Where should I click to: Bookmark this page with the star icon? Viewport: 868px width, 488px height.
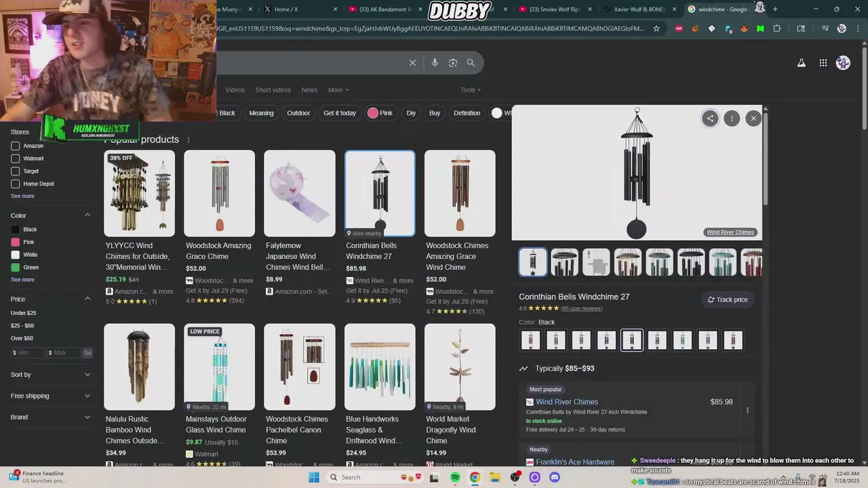coord(656,28)
